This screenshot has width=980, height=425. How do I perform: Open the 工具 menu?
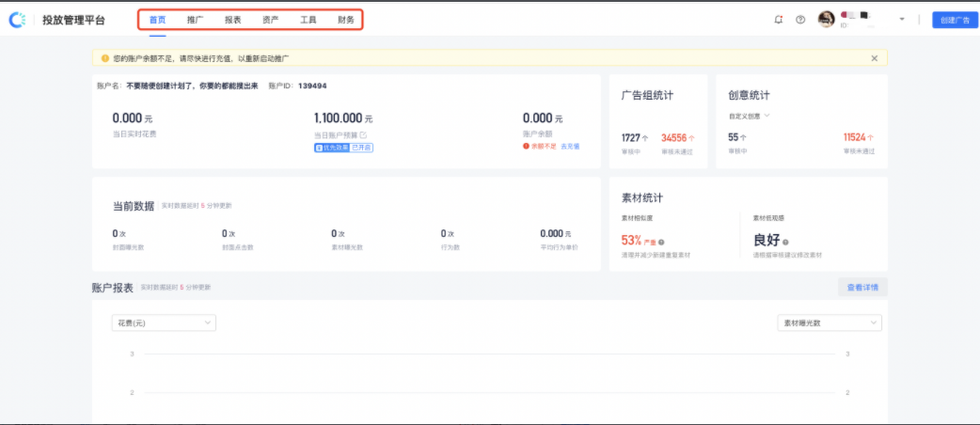[x=308, y=20]
